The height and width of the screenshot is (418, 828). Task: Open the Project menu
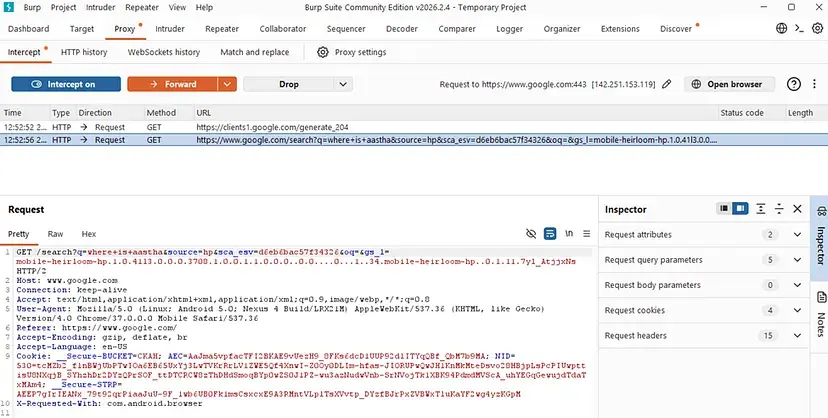(x=63, y=7)
